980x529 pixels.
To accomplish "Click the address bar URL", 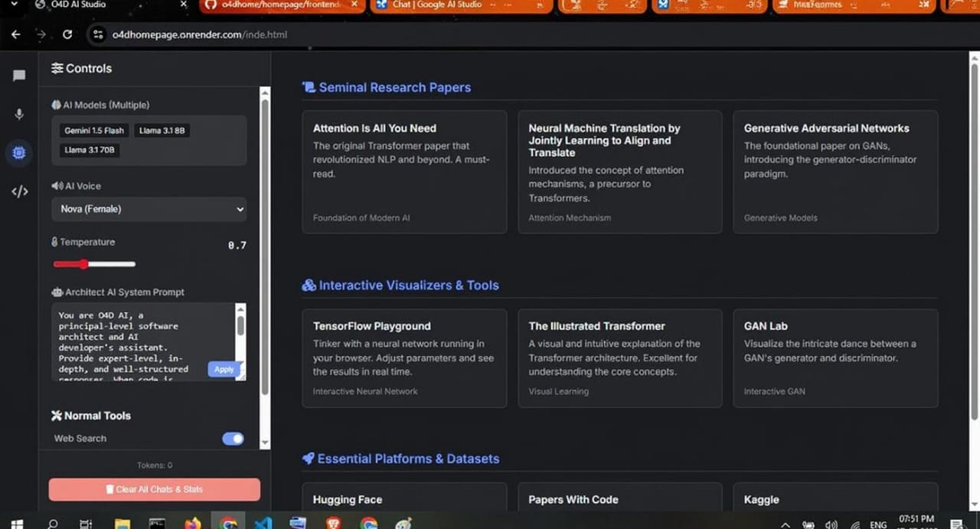I will [199, 34].
